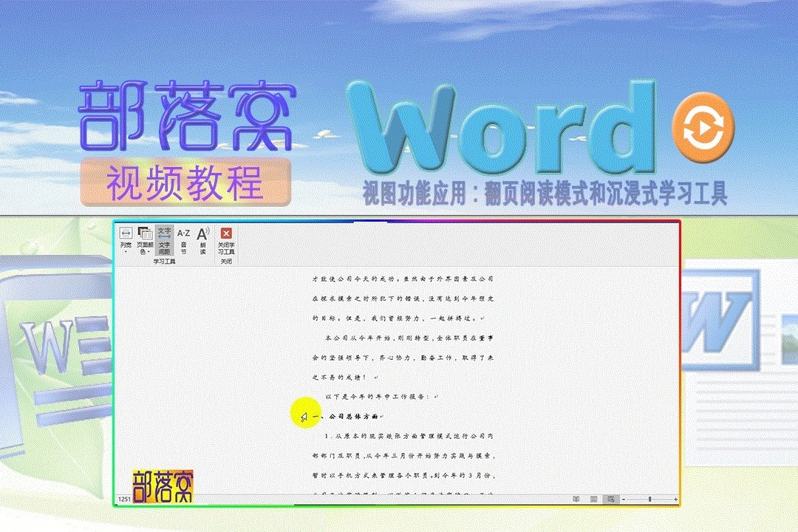Click the Learning Tools (学习工具) group label

tap(163, 260)
